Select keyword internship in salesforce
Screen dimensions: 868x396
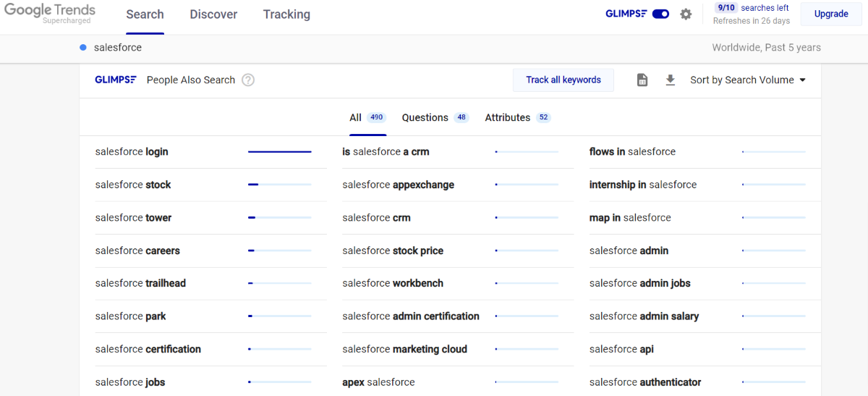tap(643, 185)
